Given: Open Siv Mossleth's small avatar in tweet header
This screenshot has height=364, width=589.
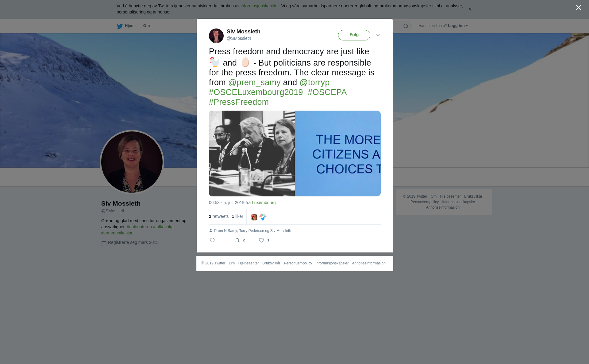Looking at the screenshot, I should [x=216, y=36].
